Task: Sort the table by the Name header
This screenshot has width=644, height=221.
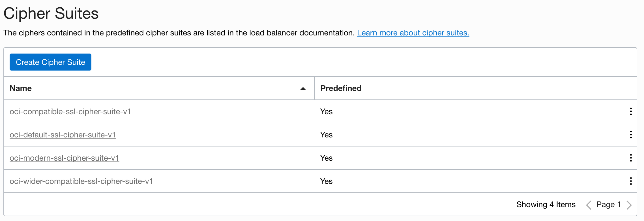Action: [21, 88]
